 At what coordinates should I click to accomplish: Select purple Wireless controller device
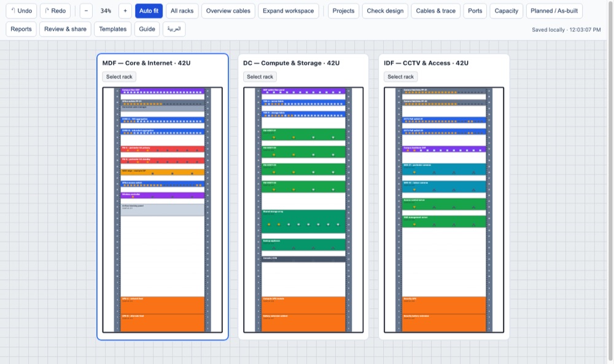(x=163, y=195)
